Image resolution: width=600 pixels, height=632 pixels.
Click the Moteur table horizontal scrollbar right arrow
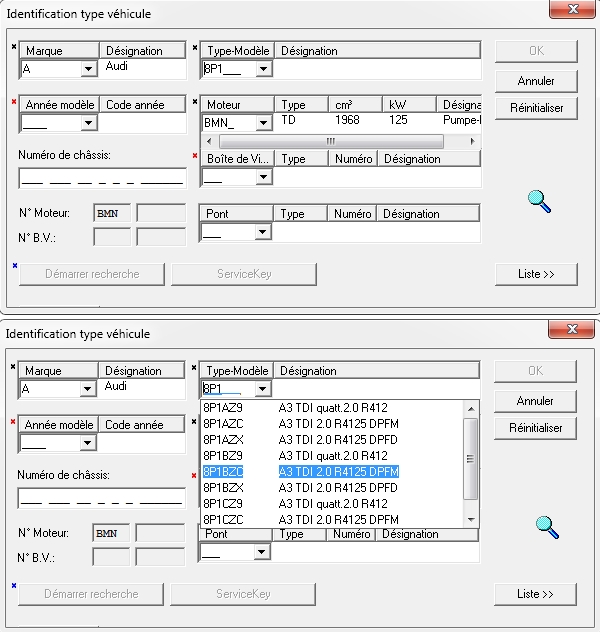pyautogui.click(x=475, y=141)
